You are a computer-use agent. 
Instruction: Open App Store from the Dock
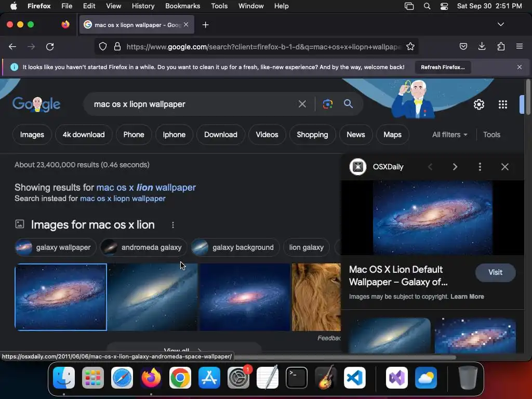pos(209,378)
